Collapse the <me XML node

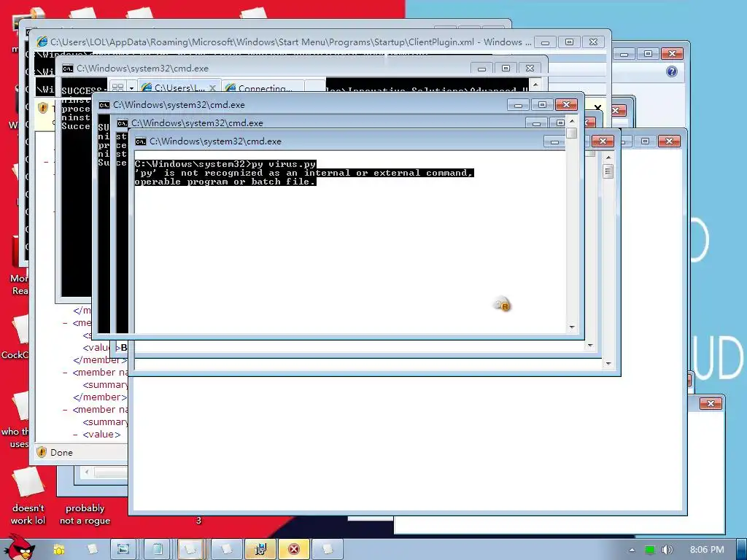click(x=65, y=323)
